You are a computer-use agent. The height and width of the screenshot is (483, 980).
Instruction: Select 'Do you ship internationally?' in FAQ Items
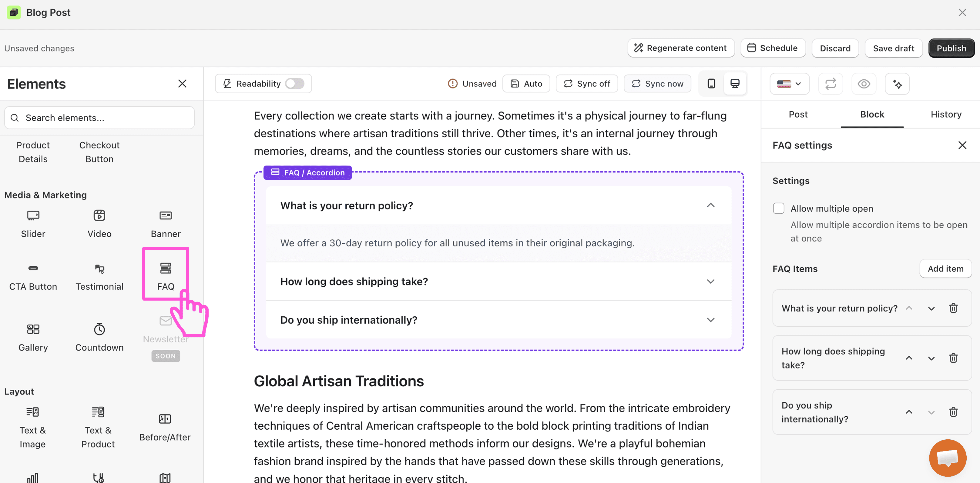(x=814, y=412)
